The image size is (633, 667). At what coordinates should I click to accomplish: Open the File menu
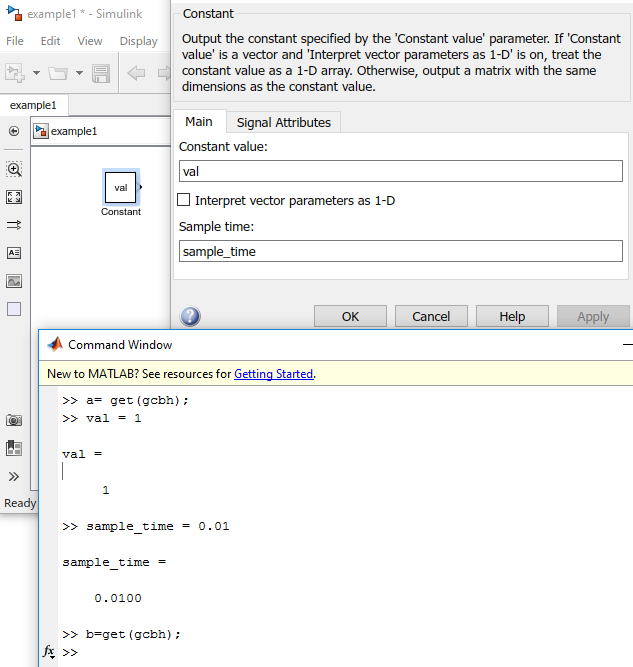click(15, 41)
